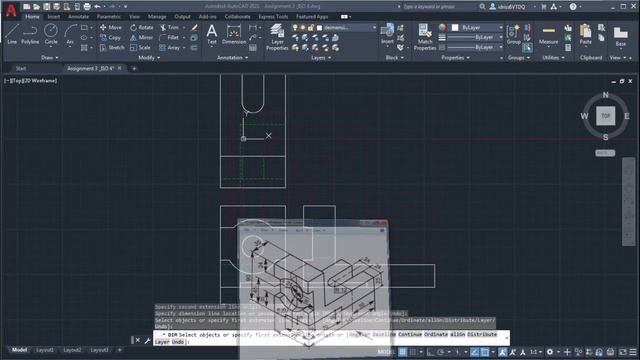Switch to the Insert ribbon tab
The width and height of the screenshot is (640, 360).
(53, 17)
